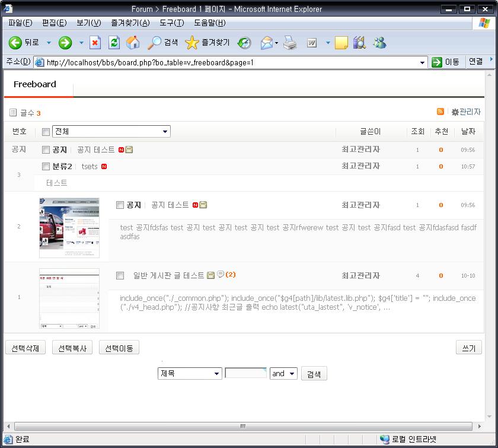Open the History toolbar icon
Image resolution: width=498 pixels, height=448 pixels.
[244, 43]
